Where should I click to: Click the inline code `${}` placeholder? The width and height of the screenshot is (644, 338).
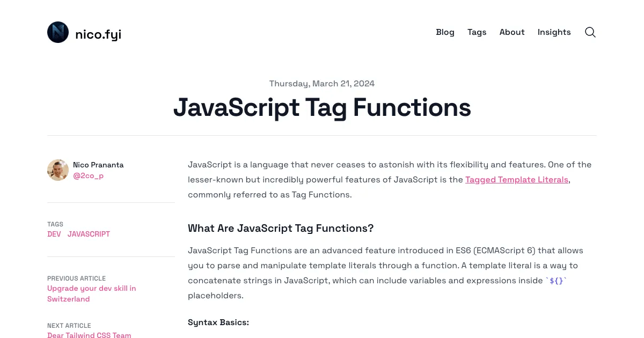(556, 281)
